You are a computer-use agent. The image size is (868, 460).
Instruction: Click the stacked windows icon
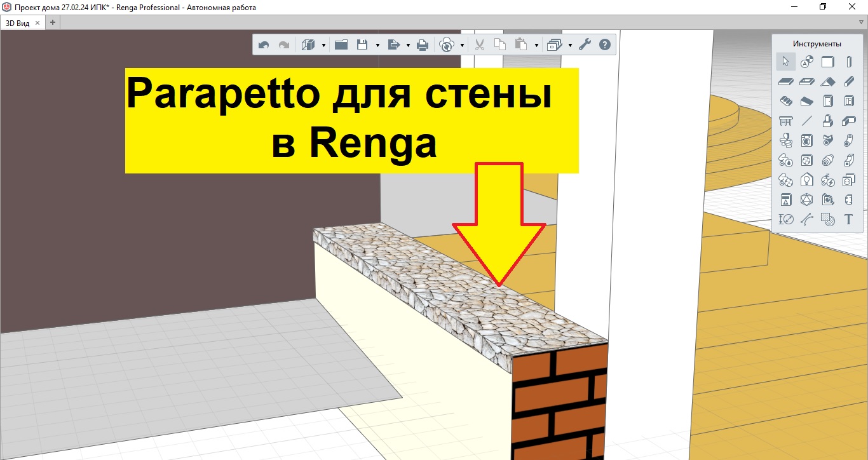tap(555, 45)
